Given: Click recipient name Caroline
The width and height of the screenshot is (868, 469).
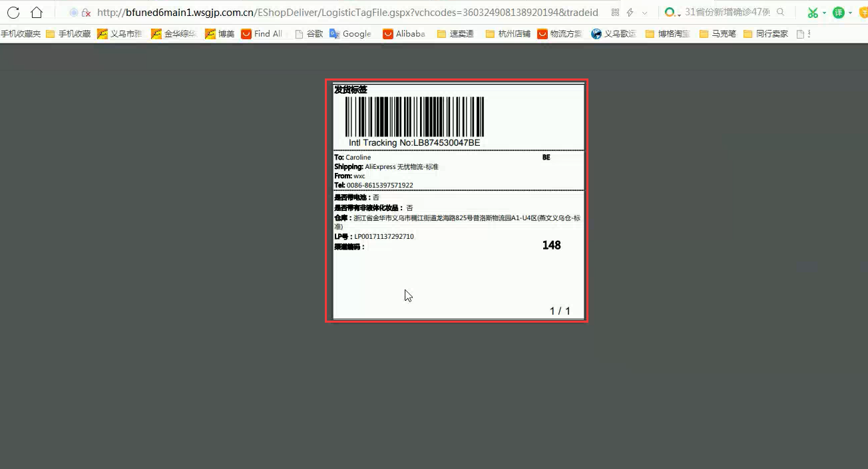Looking at the screenshot, I should 358,158.
